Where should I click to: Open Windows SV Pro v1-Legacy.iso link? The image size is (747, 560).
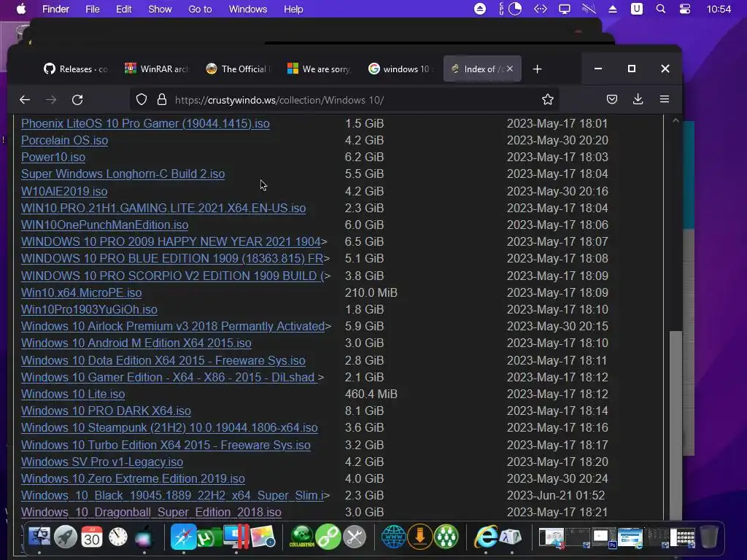click(102, 462)
